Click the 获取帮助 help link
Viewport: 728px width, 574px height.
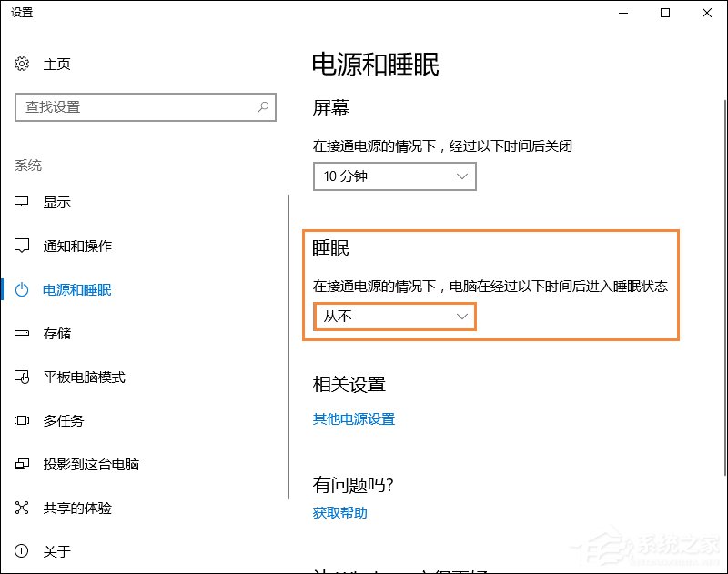340,512
